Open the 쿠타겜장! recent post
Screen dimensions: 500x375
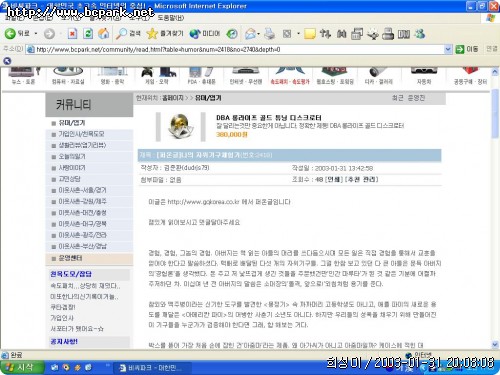pyautogui.click(x=63, y=307)
